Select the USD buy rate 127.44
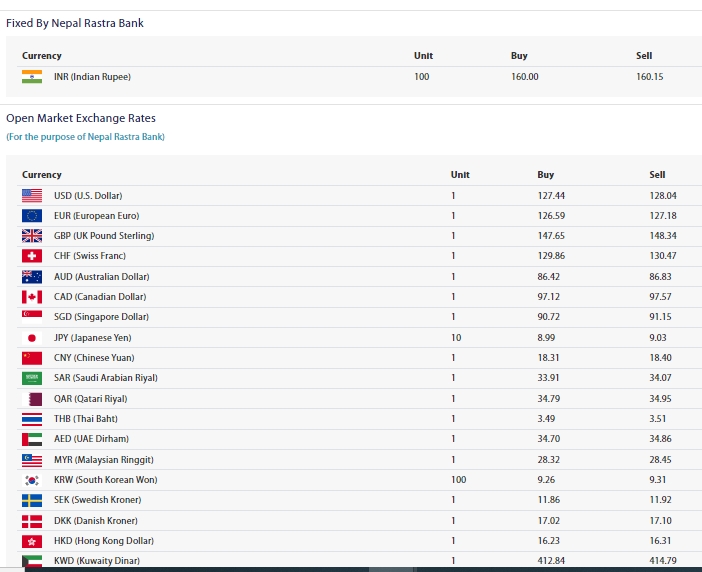 (551, 196)
